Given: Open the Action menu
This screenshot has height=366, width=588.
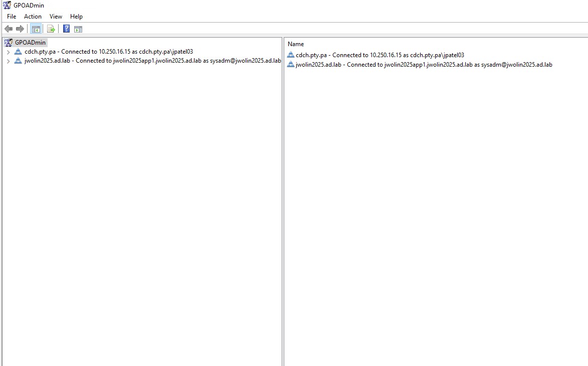Looking at the screenshot, I should tap(33, 17).
